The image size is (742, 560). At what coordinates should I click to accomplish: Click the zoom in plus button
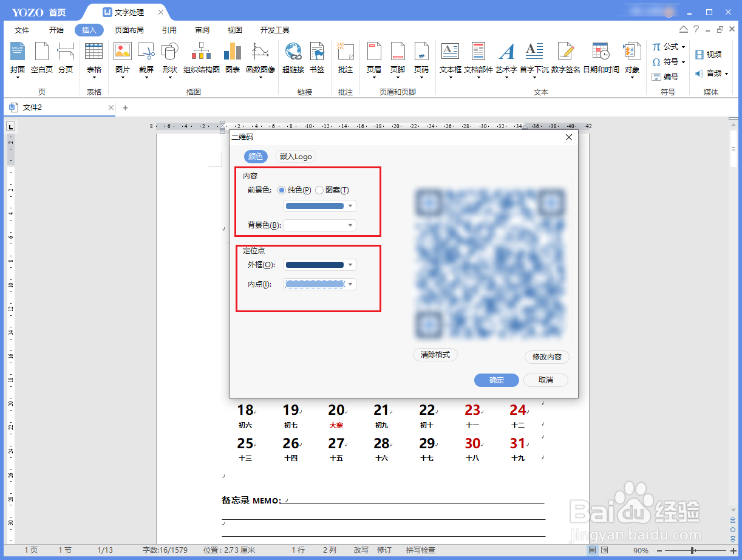tap(733, 550)
